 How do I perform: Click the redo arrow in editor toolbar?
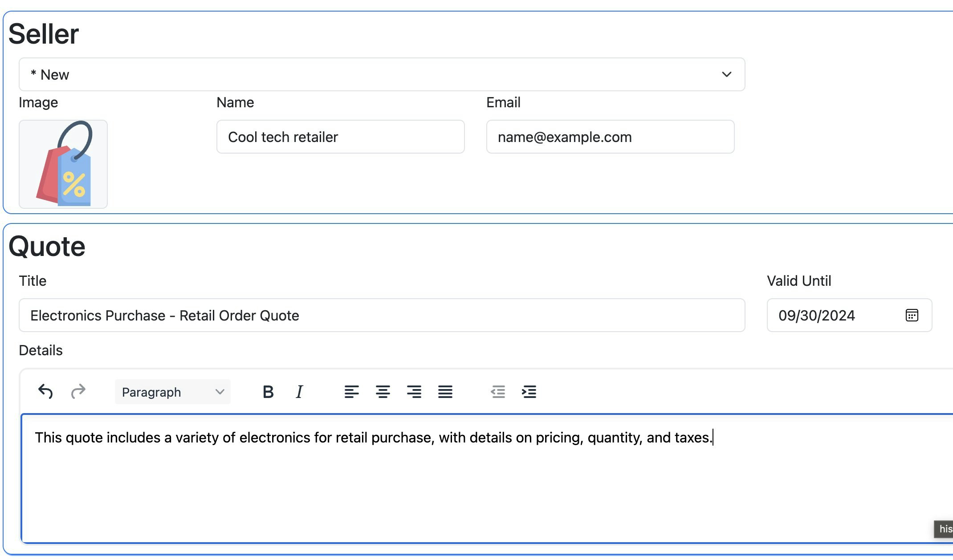pos(78,392)
